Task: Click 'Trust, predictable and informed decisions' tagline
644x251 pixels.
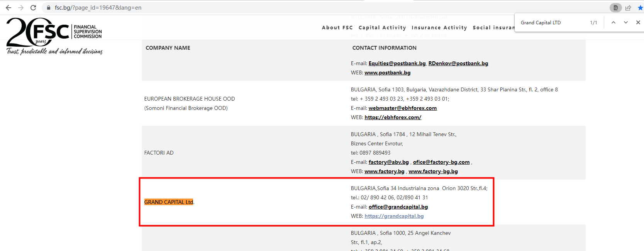Action: pyautogui.click(x=54, y=51)
